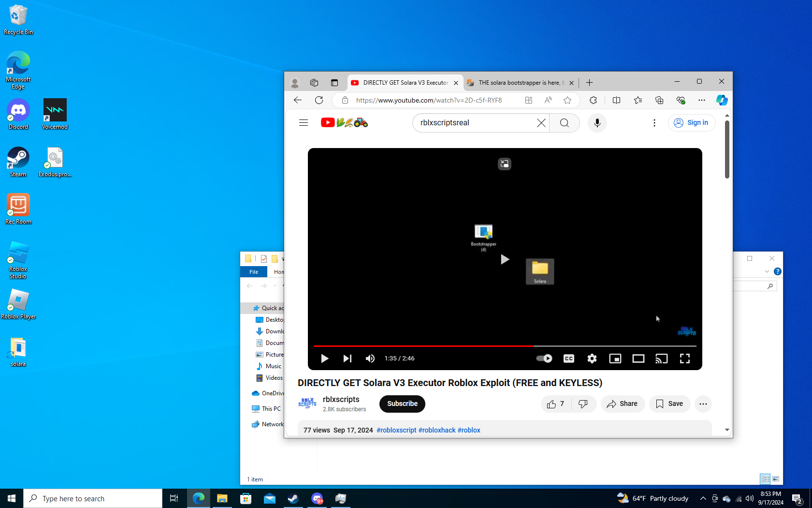
Task: Go back in Edge browser
Action: point(298,100)
